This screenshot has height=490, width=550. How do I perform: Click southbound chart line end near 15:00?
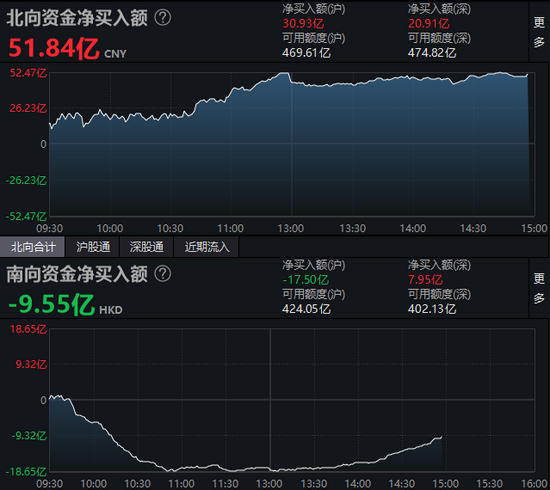pos(441,437)
